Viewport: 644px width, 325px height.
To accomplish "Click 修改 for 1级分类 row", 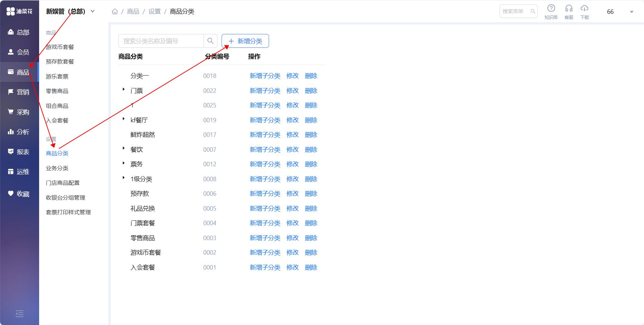I will tap(293, 179).
